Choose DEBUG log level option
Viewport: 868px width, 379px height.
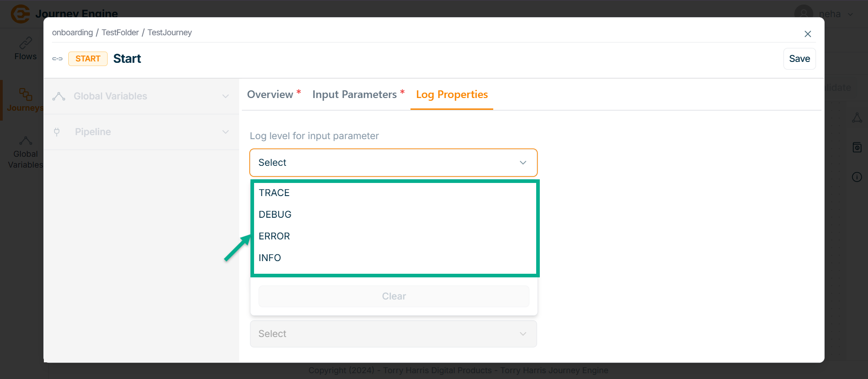pyautogui.click(x=275, y=215)
